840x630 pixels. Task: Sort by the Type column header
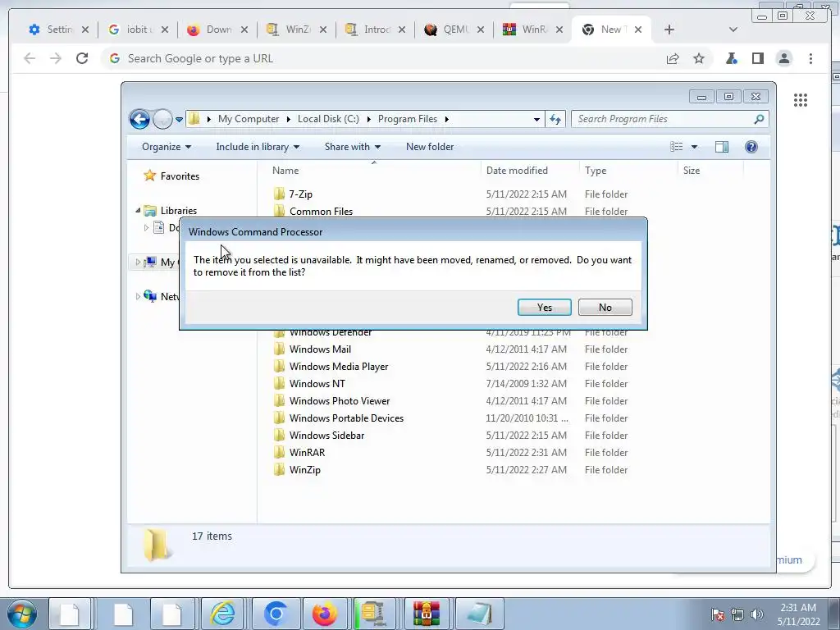coord(596,171)
